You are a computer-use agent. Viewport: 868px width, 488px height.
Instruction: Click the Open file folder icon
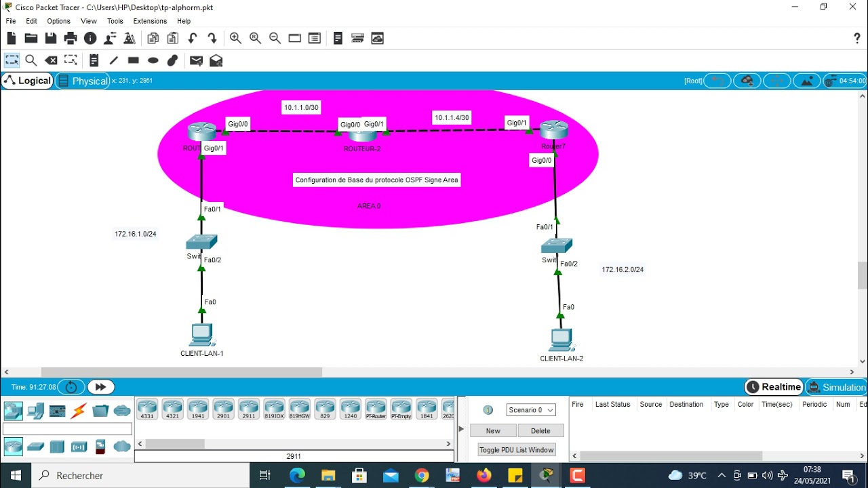click(31, 39)
